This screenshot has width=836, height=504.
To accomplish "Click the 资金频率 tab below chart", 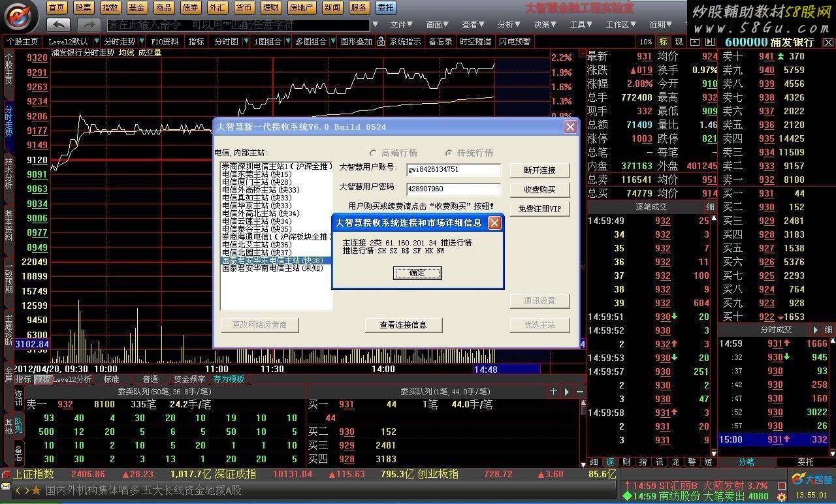I will tap(189, 379).
